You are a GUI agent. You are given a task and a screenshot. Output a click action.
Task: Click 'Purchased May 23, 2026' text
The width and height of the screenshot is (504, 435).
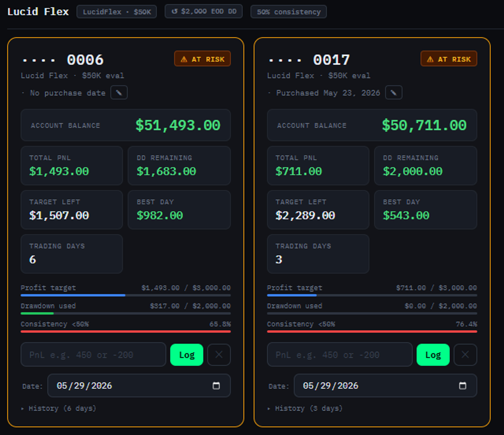328,93
